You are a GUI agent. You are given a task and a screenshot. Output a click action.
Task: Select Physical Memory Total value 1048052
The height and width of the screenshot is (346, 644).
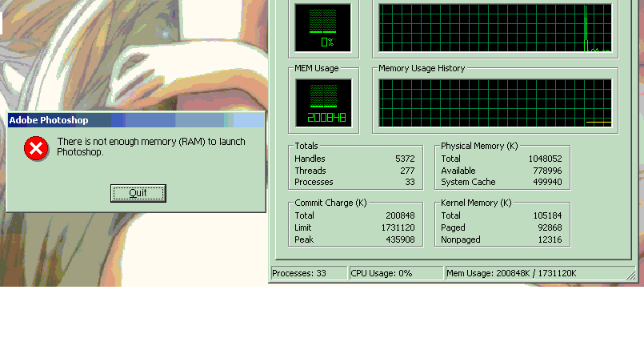click(x=545, y=159)
